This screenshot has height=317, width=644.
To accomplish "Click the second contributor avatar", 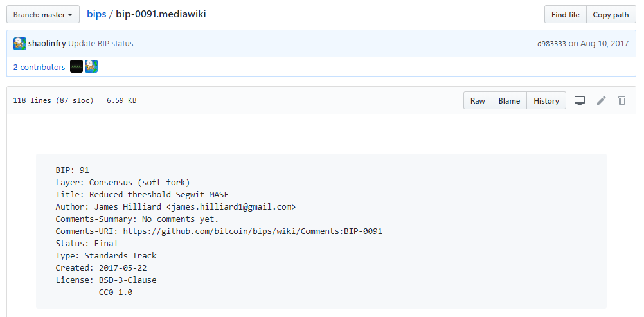I will click(91, 67).
